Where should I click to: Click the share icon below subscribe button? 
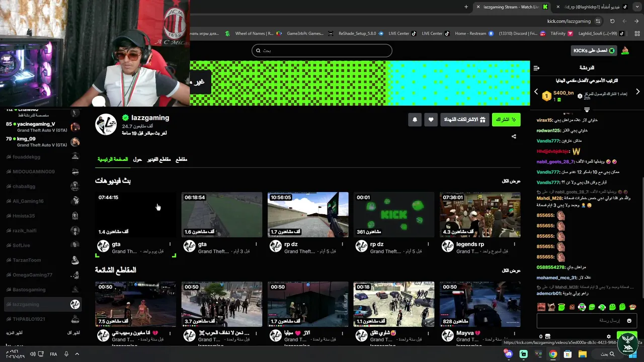click(514, 136)
